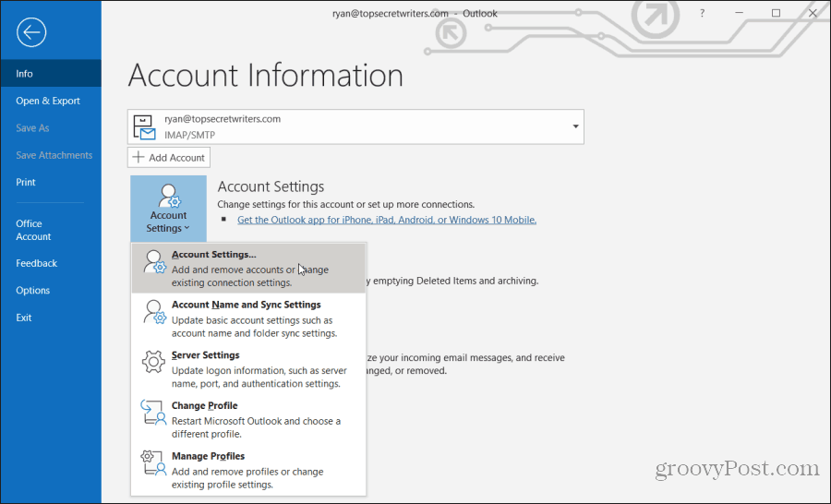
Task: Click the Server Settings gear icon
Action: pos(153,362)
